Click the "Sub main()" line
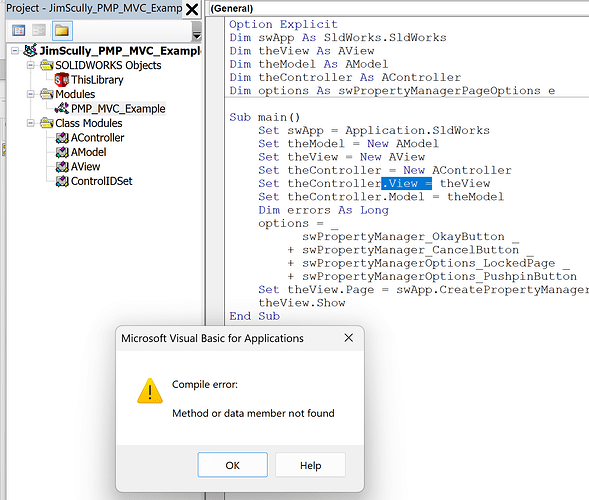 (x=264, y=117)
